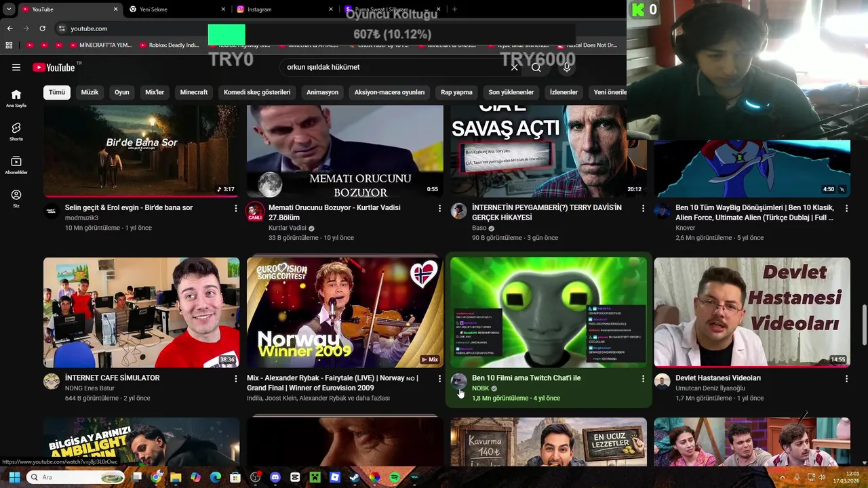Open Steam from the taskbar
This screenshot has width=868, height=488.
[355, 477]
